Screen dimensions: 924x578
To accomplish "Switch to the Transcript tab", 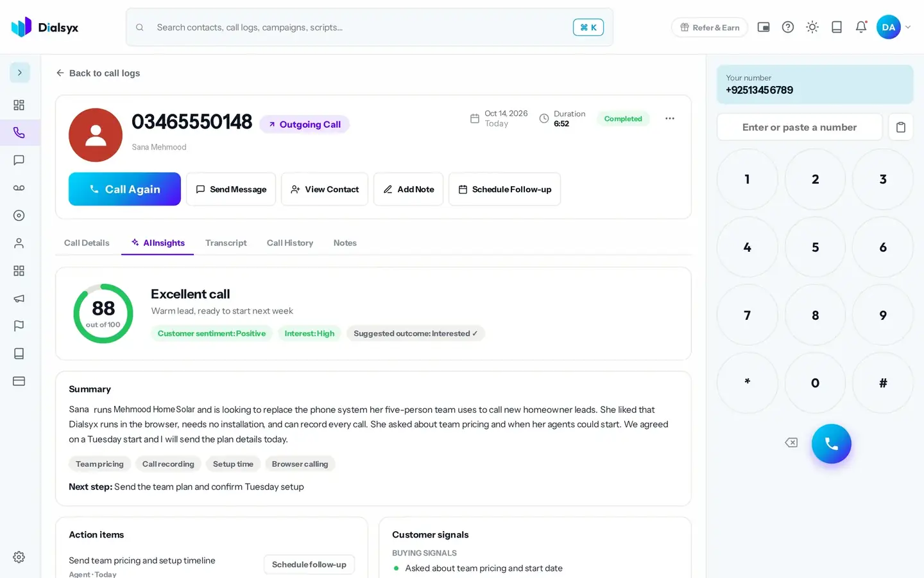I will tap(226, 243).
